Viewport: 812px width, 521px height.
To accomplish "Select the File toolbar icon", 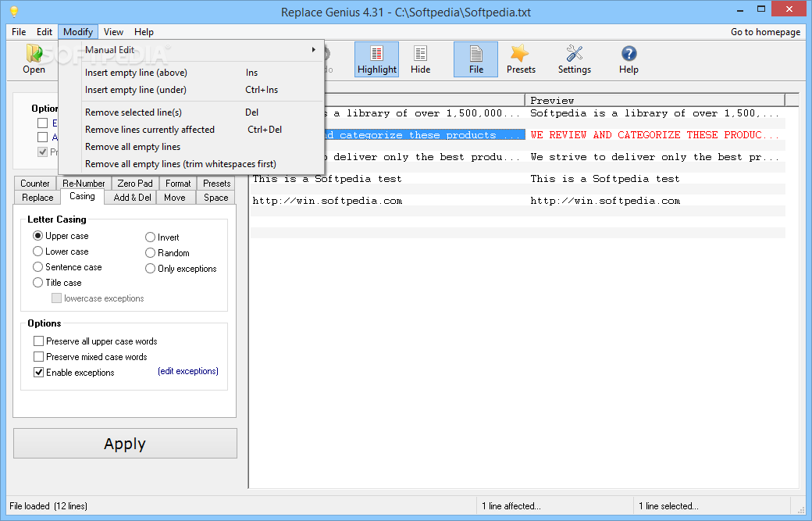I will (476, 59).
